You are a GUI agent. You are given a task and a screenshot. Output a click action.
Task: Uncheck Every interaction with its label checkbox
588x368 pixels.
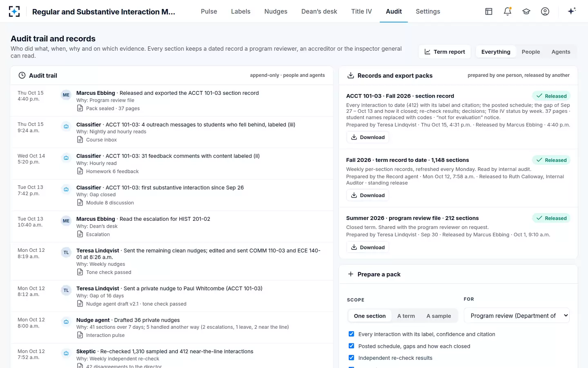click(x=351, y=334)
